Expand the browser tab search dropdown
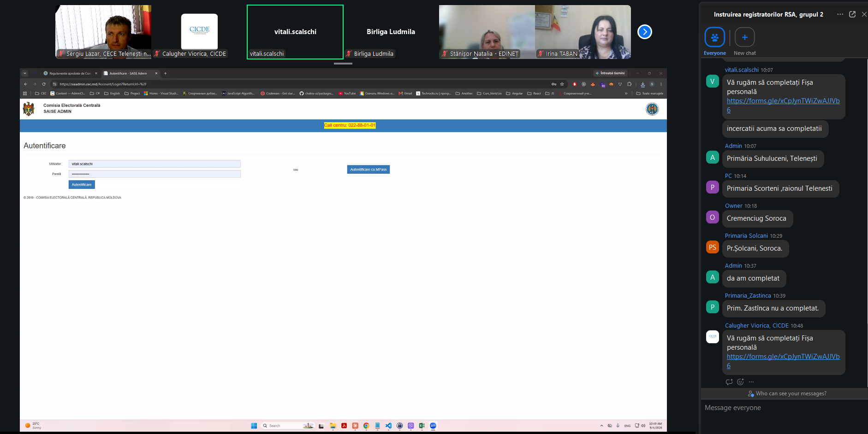Screen dimensions: 868x434 pyautogui.click(x=25, y=73)
